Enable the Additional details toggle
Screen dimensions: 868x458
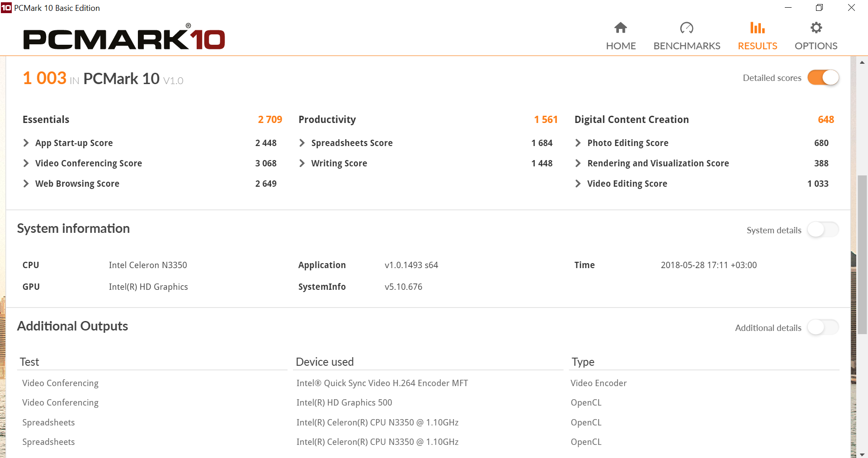[823, 327]
